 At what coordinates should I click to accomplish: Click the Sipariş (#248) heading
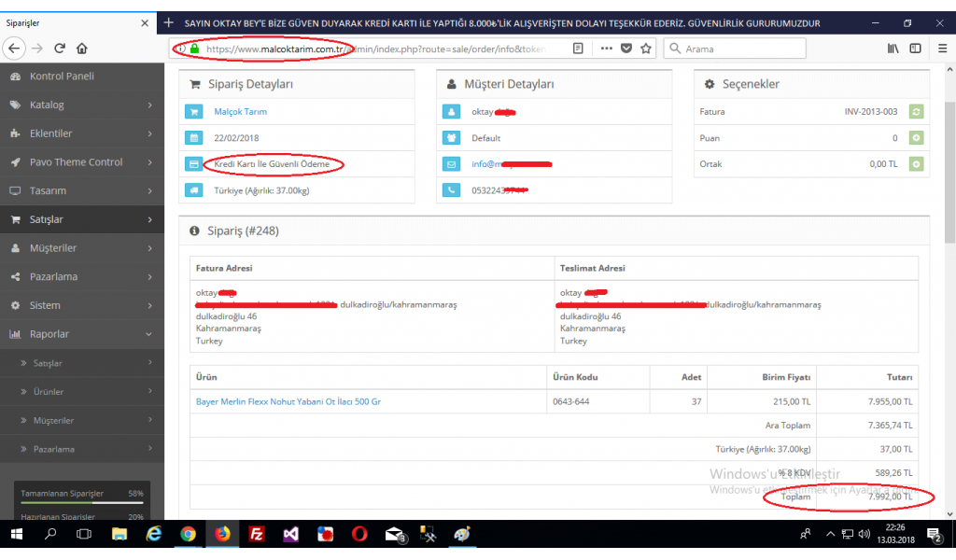pyautogui.click(x=243, y=231)
